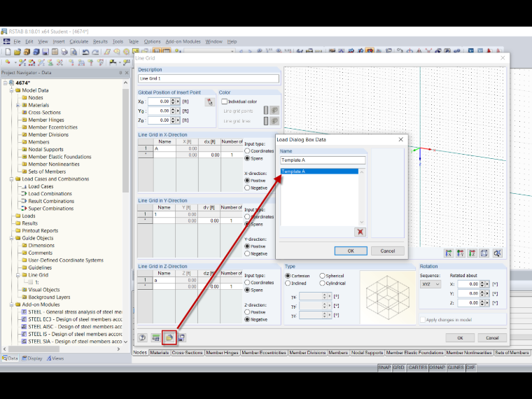Enable the Individual color checkbox
Viewport: 532px width, 399px height.
point(224,101)
